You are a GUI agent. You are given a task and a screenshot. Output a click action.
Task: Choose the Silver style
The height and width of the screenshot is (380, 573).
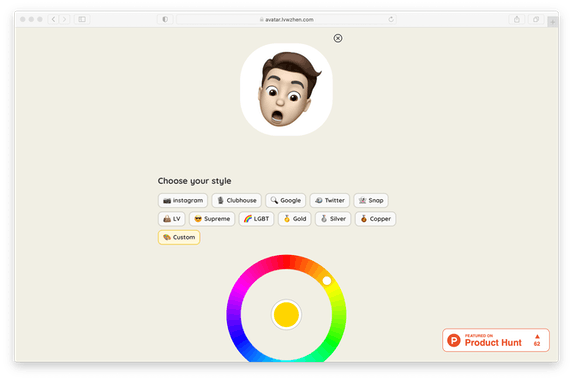coord(333,218)
